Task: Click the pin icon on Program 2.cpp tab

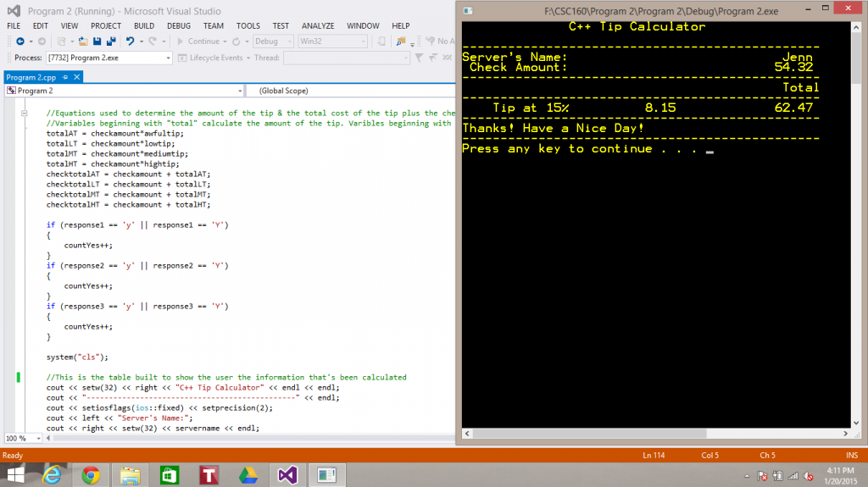Action: point(65,77)
